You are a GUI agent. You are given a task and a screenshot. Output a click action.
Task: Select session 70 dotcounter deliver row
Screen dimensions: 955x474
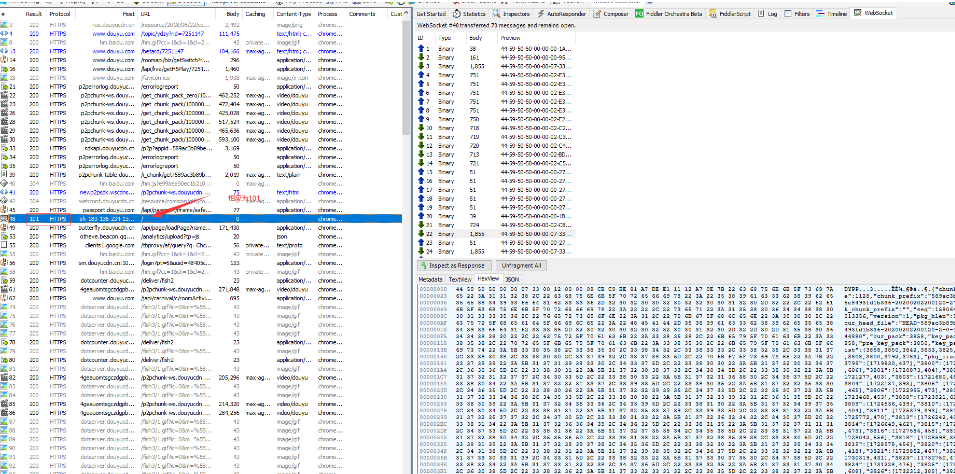tap(201, 342)
